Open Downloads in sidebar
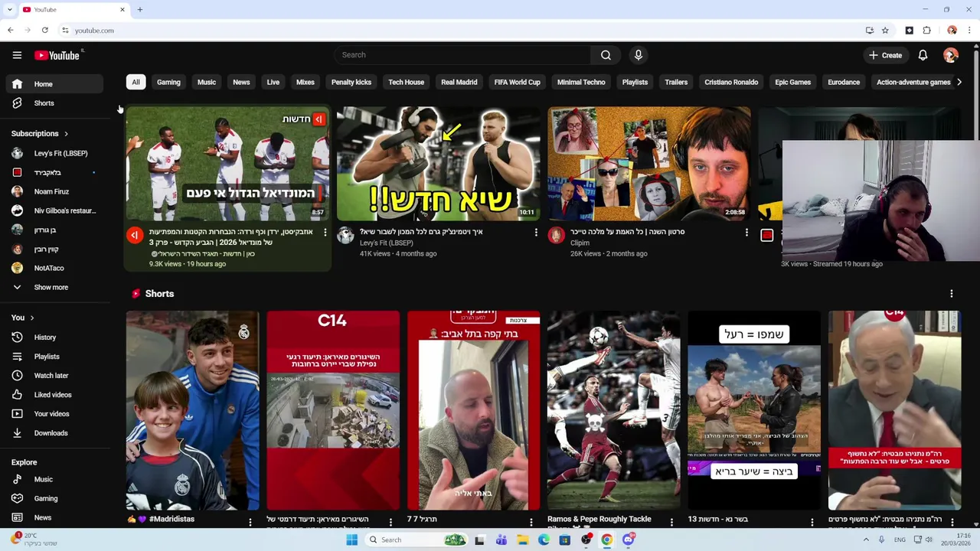Image resolution: width=980 pixels, height=551 pixels. 54,433
